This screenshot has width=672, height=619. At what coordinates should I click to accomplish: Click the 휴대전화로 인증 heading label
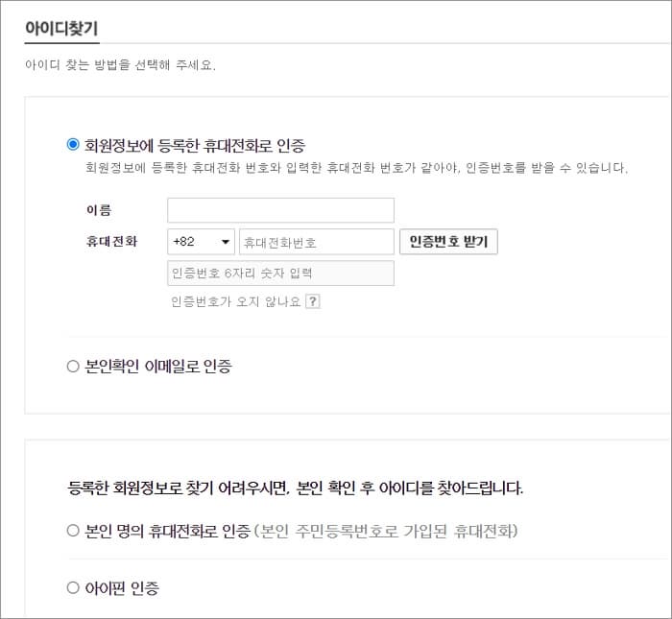(x=195, y=146)
